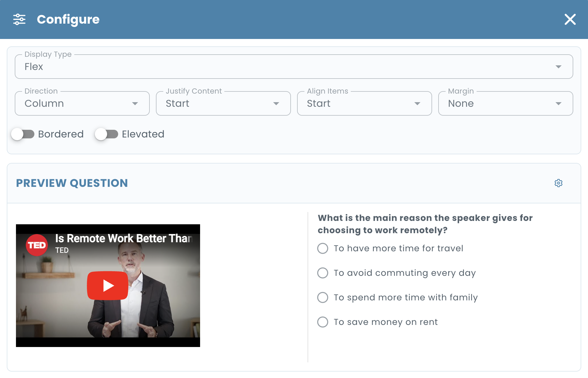Close the Configure dialog

[x=570, y=19]
